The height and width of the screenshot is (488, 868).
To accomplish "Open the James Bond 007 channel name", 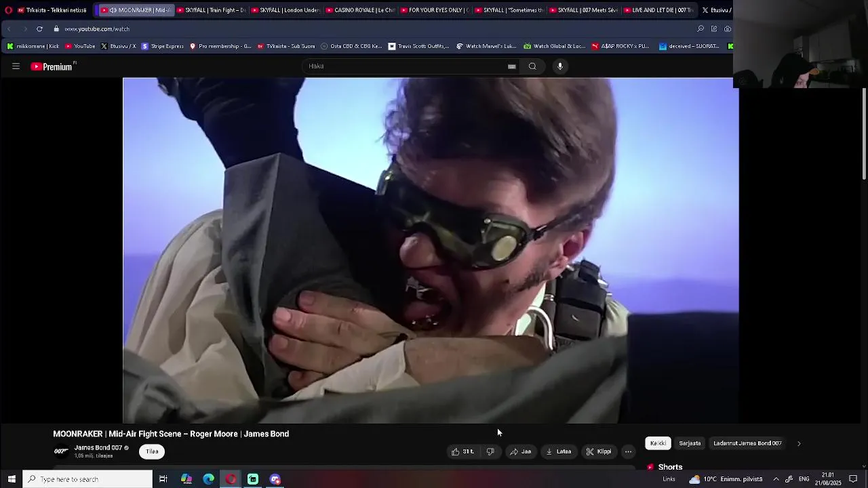I will (98, 448).
